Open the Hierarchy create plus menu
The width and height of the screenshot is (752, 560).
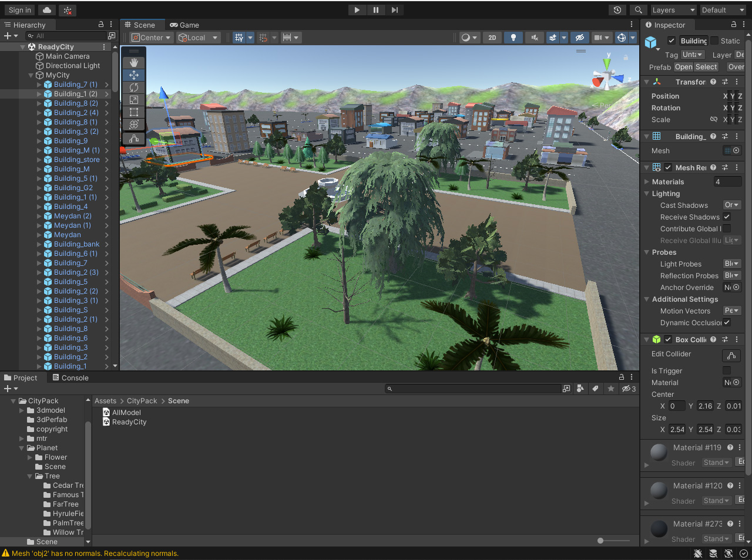pos(11,36)
